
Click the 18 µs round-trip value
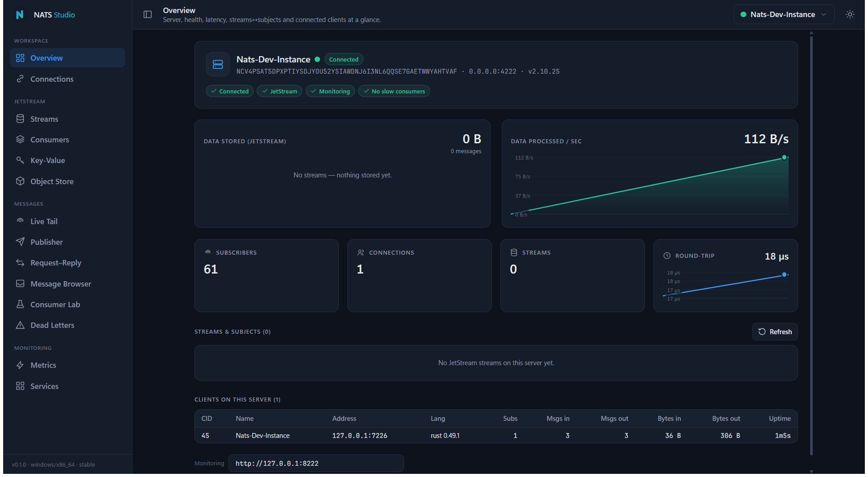click(x=776, y=256)
